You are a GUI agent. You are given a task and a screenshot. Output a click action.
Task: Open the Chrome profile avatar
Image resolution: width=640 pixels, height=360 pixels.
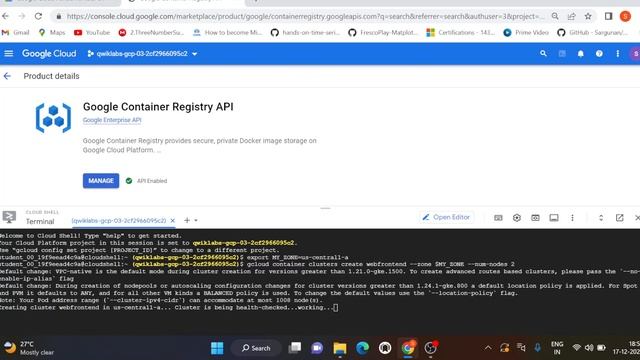[625, 16]
